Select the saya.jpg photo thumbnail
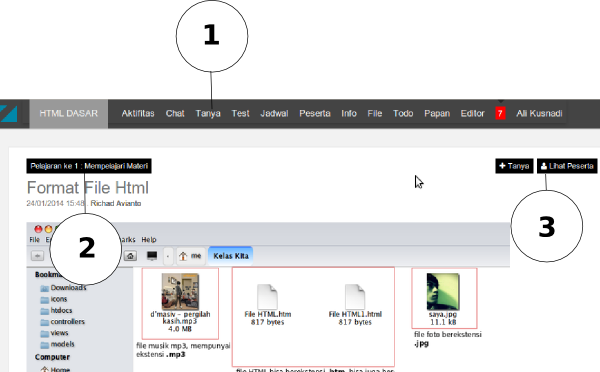The image size is (600, 372). click(x=443, y=292)
